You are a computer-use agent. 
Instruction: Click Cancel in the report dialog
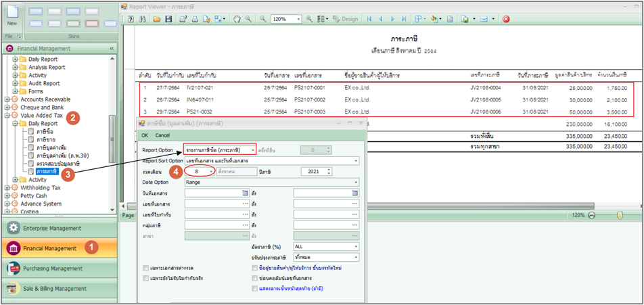click(x=163, y=135)
